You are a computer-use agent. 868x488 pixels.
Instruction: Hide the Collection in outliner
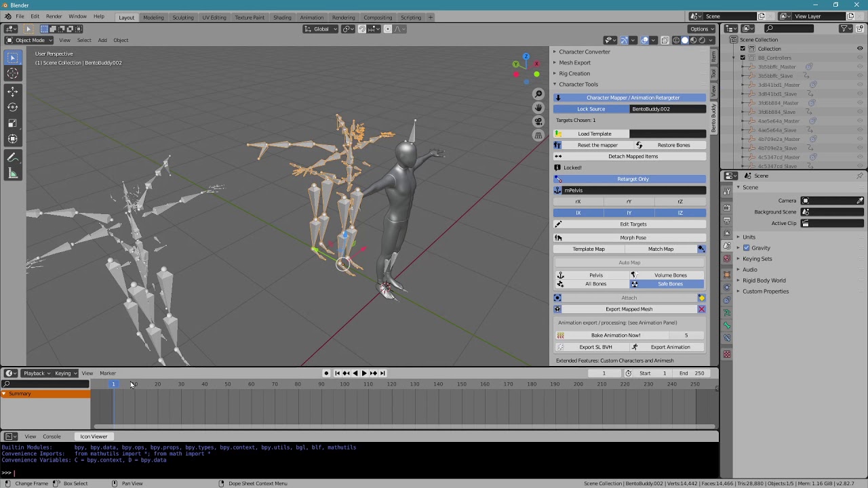tap(860, 49)
